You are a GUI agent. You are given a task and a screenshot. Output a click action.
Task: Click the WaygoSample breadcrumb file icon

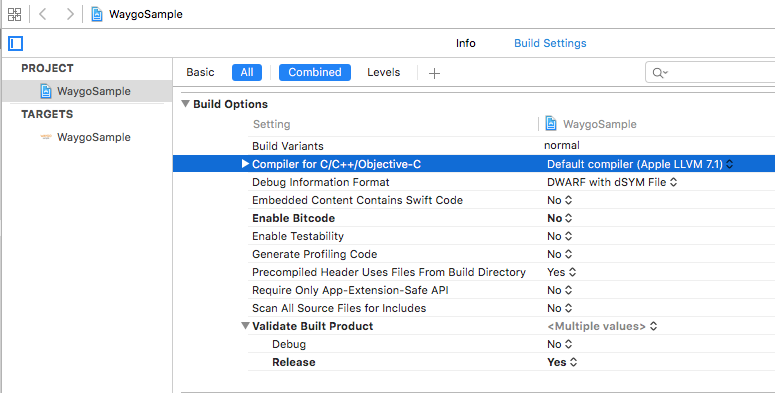(97, 14)
